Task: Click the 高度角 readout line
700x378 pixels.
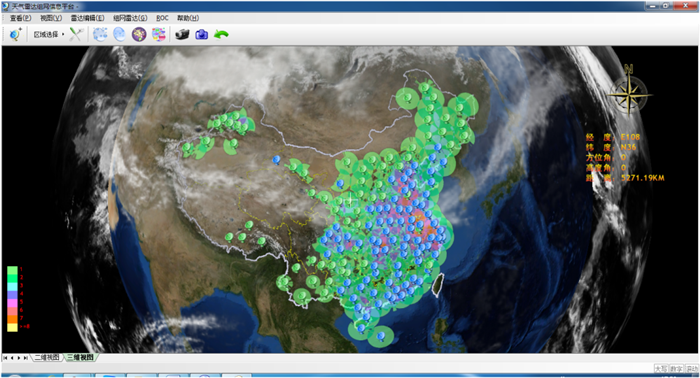Action: tap(606, 168)
